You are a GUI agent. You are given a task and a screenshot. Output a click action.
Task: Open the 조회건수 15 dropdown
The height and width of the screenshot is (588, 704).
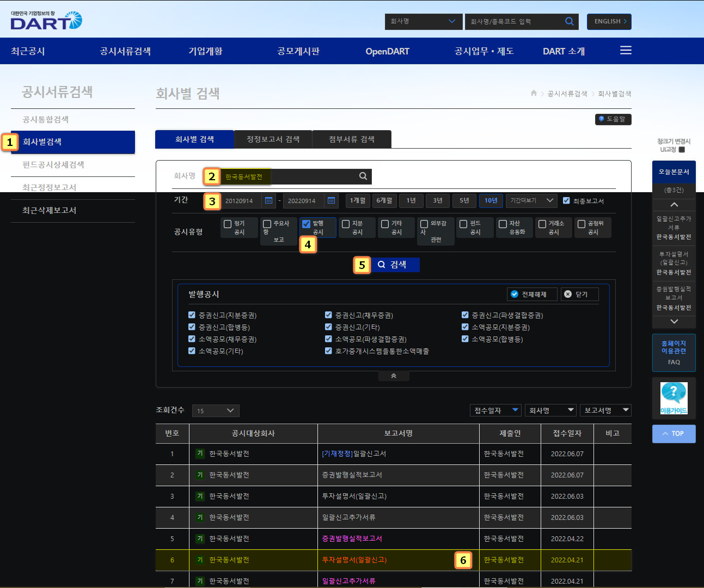[216, 411]
